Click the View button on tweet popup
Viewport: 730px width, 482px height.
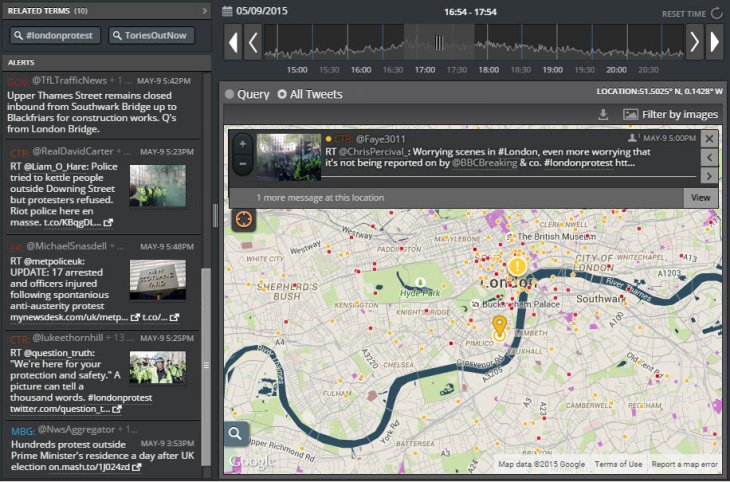701,198
